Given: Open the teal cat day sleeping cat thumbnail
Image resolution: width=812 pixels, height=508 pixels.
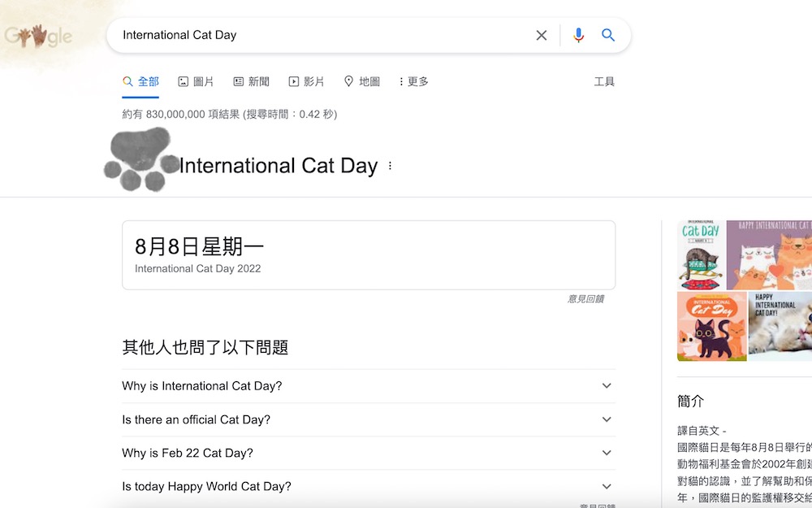Looking at the screenshot, I should pos(702,255).
